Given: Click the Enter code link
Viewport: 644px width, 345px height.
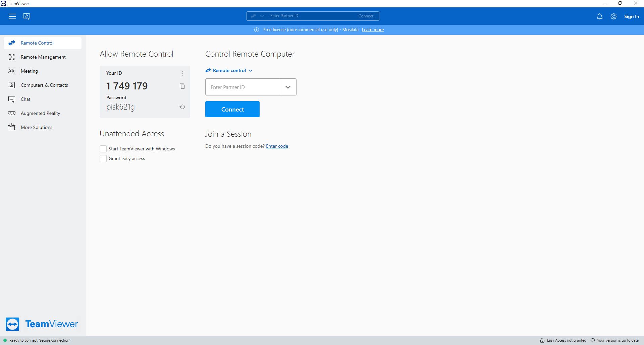Looking at the screenshot, I should pos(277,146).
